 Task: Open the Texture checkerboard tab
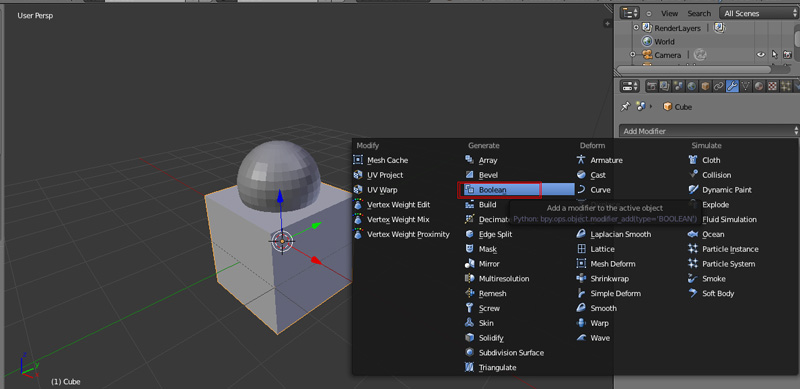click(x=772, y=86)
